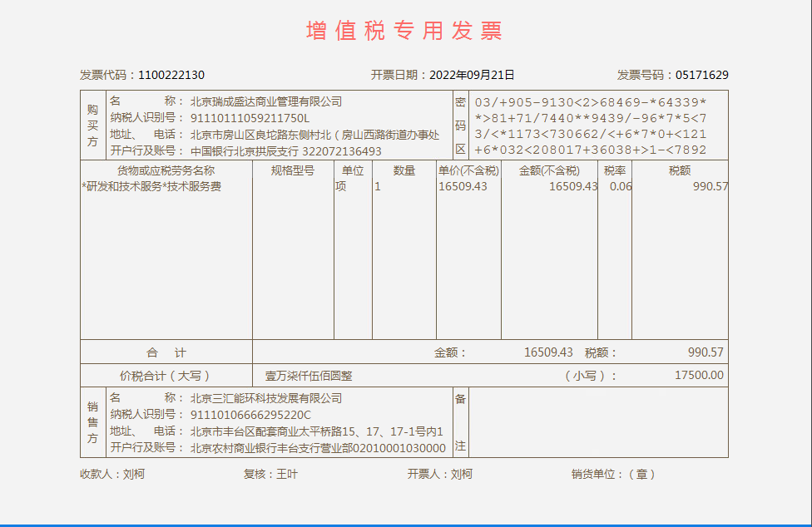Viewport: 812px width, 527px height.
Task: Click buyer name 北京瑞成盛达商业管理有限公司
Action: coord(266,101)
